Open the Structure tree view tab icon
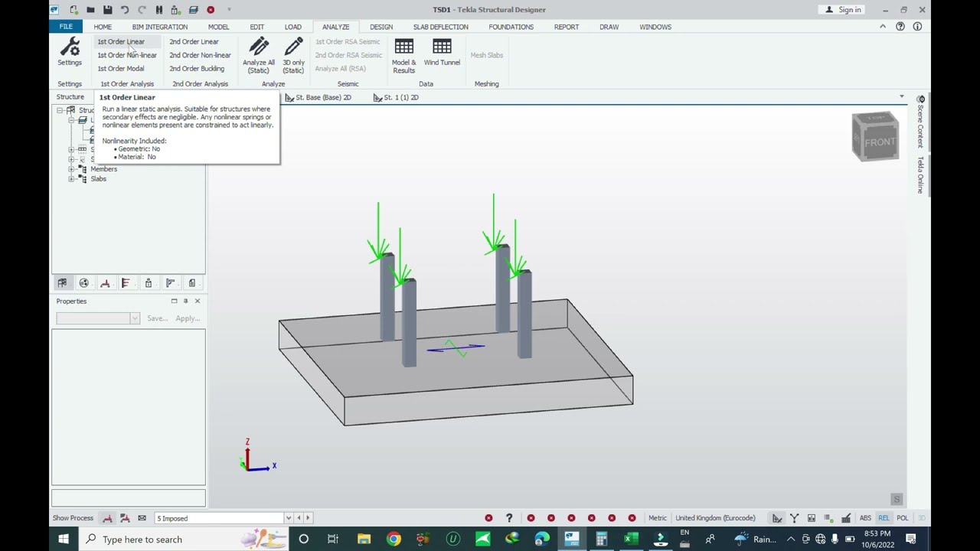980x551 pixels. tap(62, 283)
